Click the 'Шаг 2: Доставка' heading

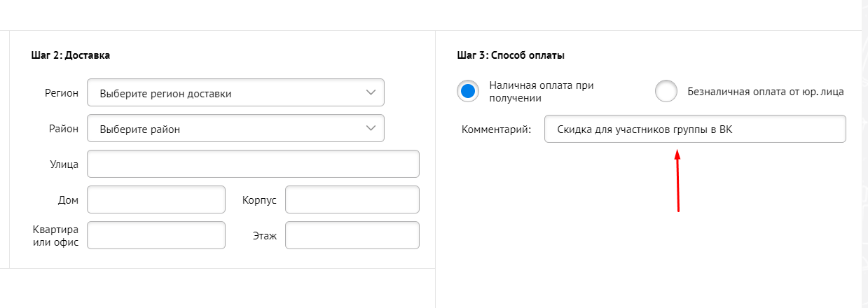point(71,55)
